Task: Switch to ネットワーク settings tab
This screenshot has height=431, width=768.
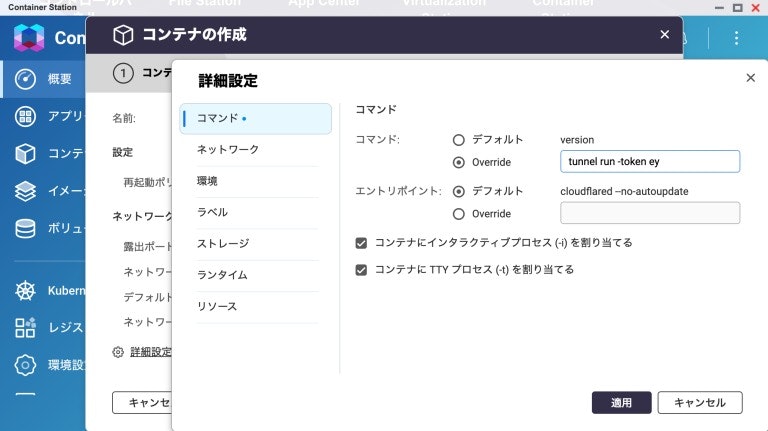Action: point(258,150)
